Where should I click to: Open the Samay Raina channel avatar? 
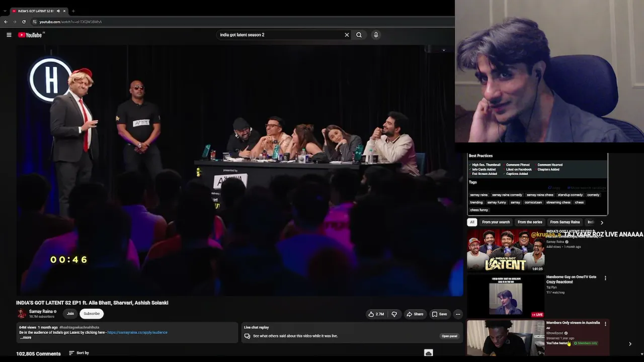tap(22, 314)
